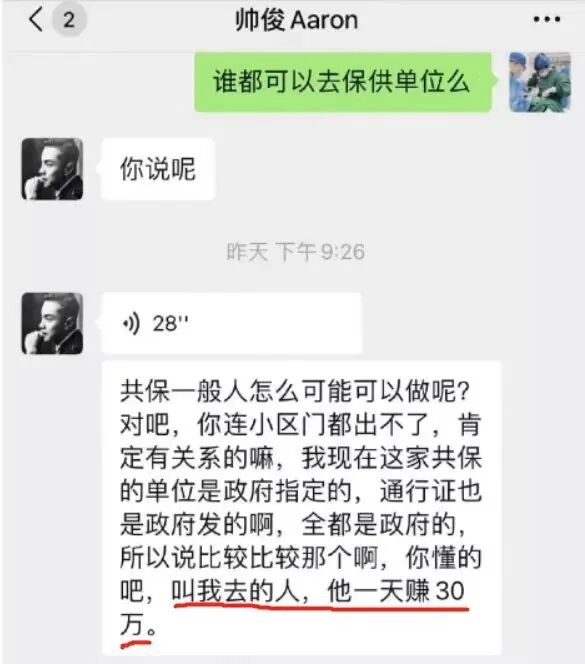Image resolution: width=585 pixels, height=664 pixels.
Task: Click the 帅俊 Aaron chat title
Action: pyautogui.click(x=297, y=20)
